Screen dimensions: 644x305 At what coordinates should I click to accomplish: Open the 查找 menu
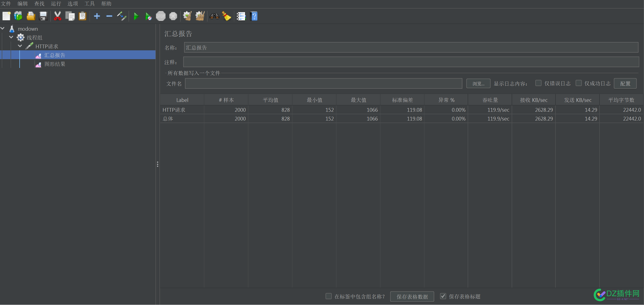[39, 4]
